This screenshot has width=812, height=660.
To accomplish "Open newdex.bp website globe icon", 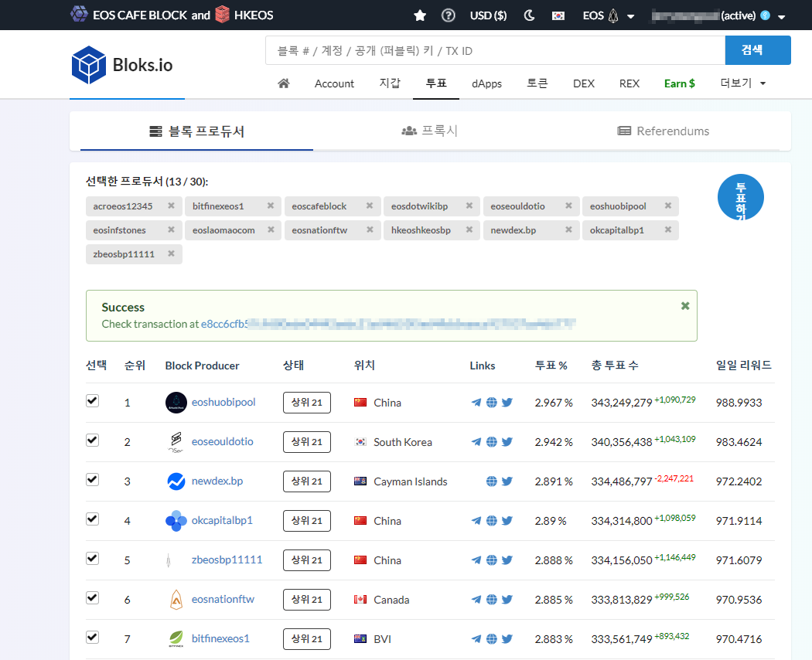I will tap(491, 481).
